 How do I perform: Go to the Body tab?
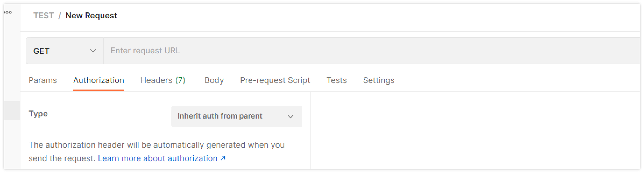214,80
